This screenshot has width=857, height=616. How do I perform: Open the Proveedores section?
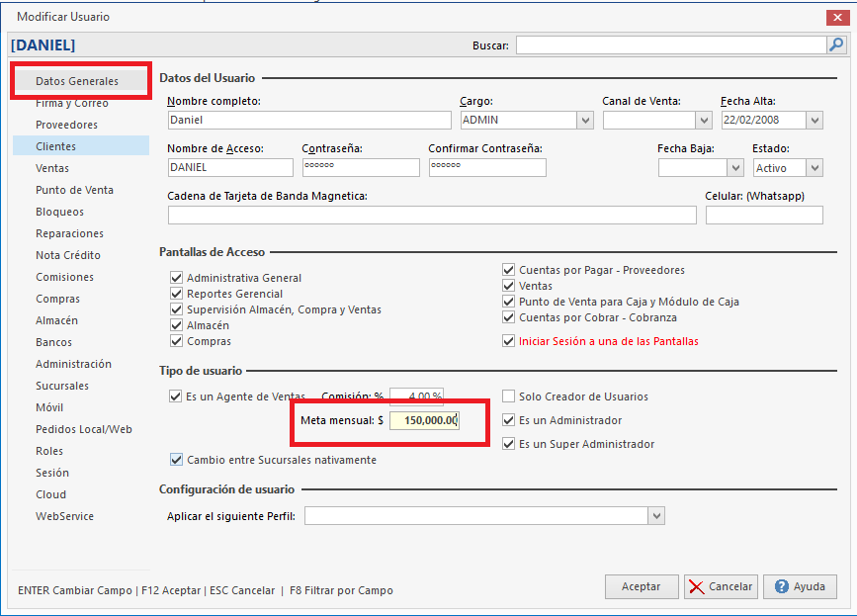pyautogui.click(x=81, y=125)
